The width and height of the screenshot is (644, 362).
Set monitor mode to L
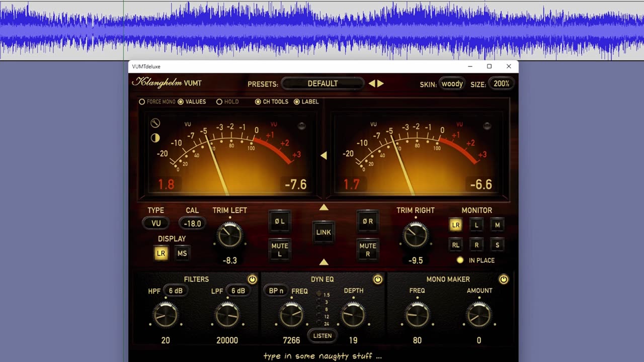pyautogui.click(x=476, y=225)
